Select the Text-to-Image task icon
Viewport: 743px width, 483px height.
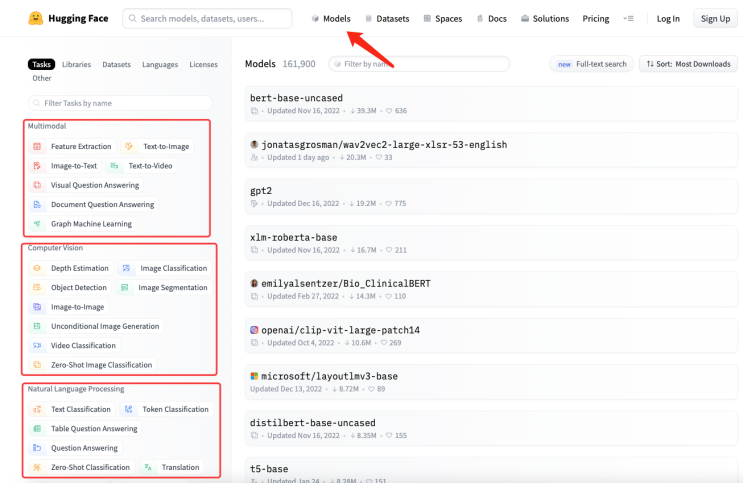[x=129, y=147]
